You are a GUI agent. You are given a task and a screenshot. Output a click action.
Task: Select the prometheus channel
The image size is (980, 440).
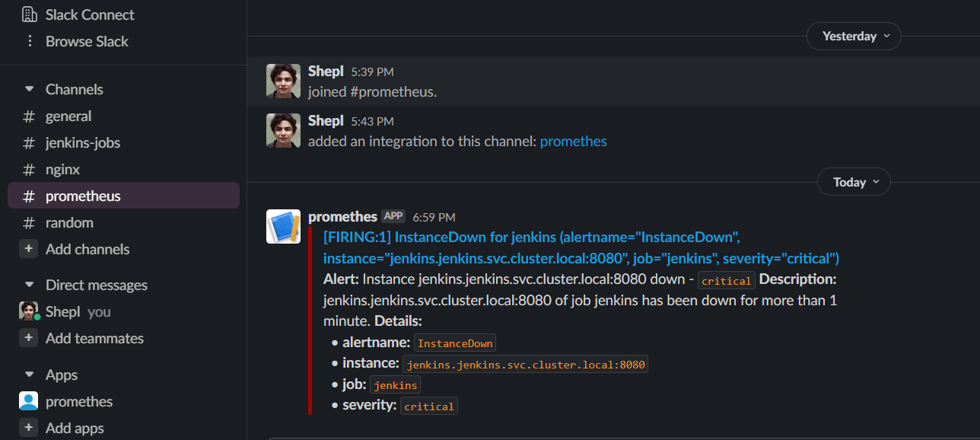[123, 196]
